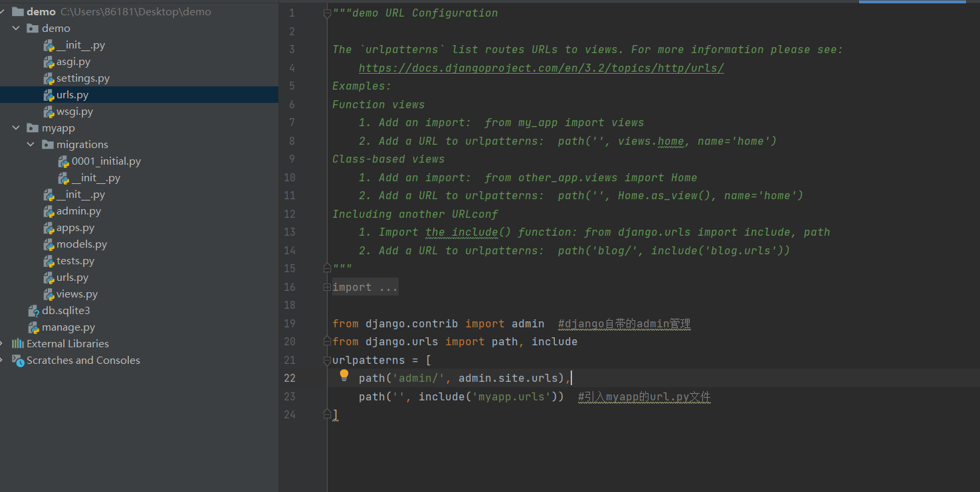This screenshot has width=980, height=492.
Task: Collapse the myapp folder chevron
Action: coord(16,128)
